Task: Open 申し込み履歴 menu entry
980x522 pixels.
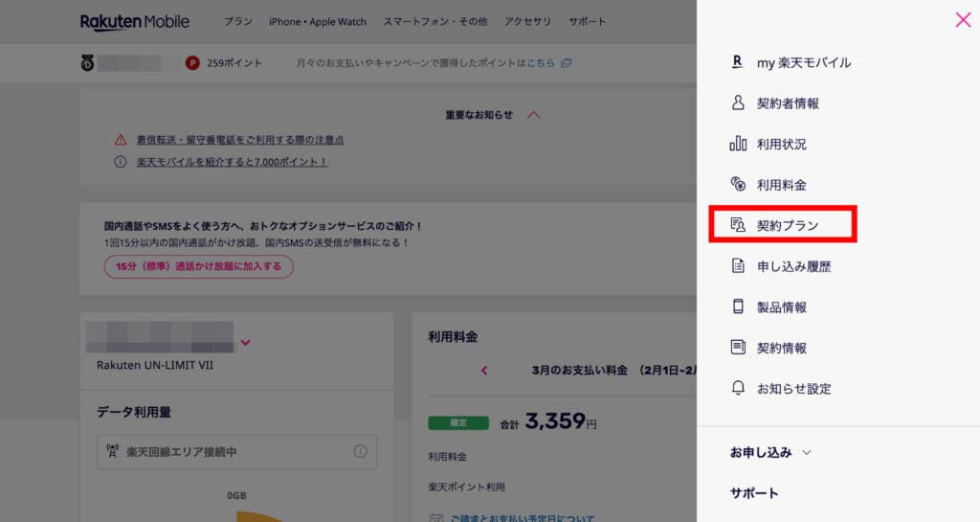Action: (x=793, y=266)
